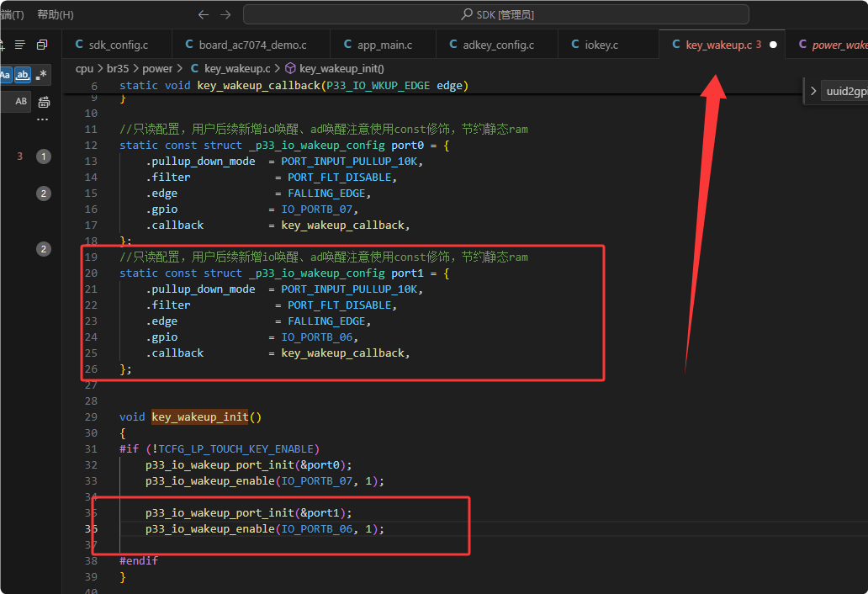
Task: Click FALLING_EDGE on line 15
Action: [x=326, y=194]
